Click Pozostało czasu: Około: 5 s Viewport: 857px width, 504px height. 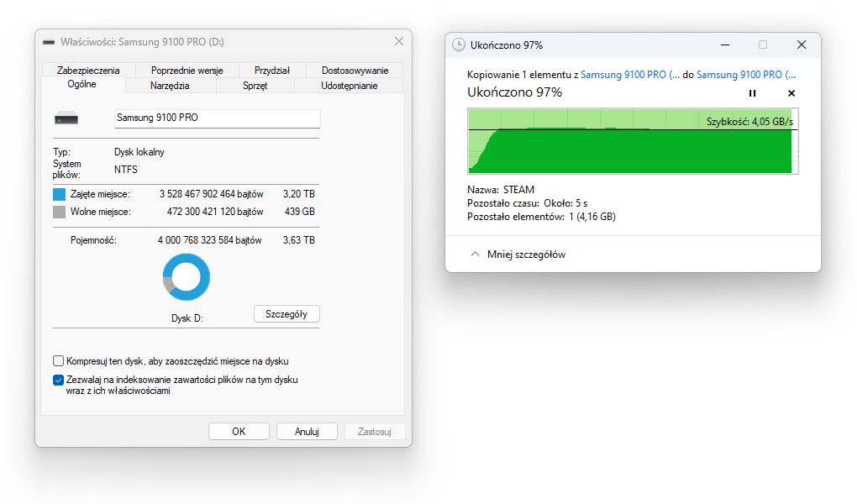[x=528, y=203]
